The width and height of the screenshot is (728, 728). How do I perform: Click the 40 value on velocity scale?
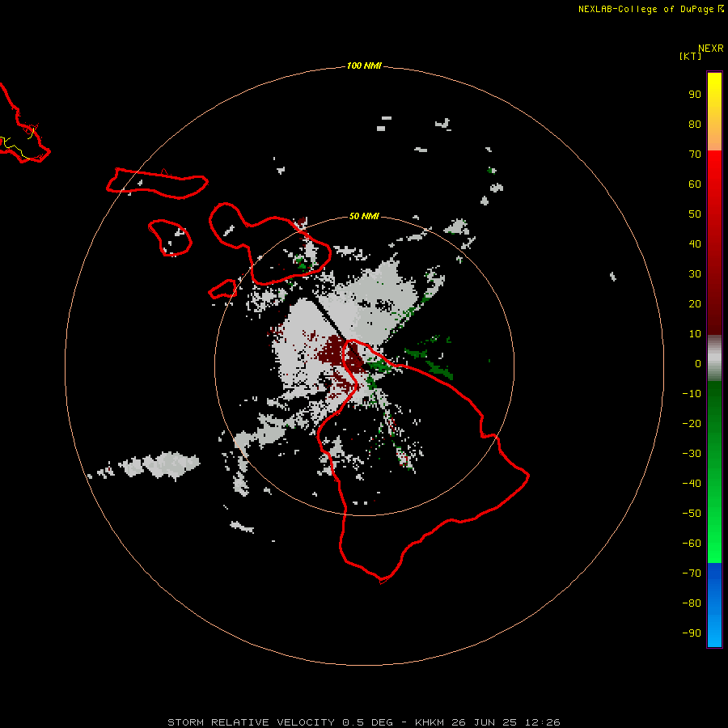695,244
